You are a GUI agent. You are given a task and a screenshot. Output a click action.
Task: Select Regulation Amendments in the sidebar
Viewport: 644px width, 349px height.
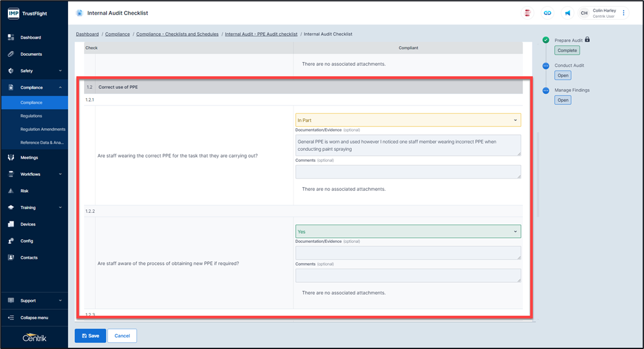42,129
